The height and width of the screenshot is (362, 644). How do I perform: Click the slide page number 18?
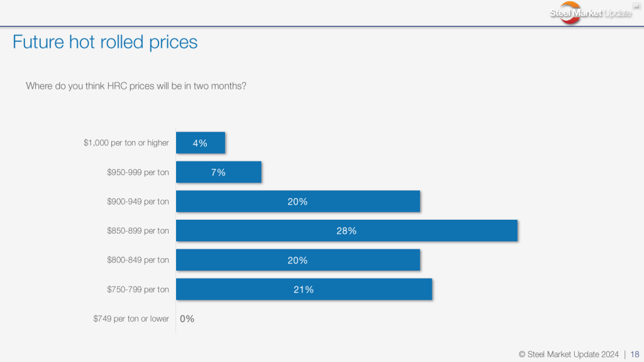(x=635, y=354)
